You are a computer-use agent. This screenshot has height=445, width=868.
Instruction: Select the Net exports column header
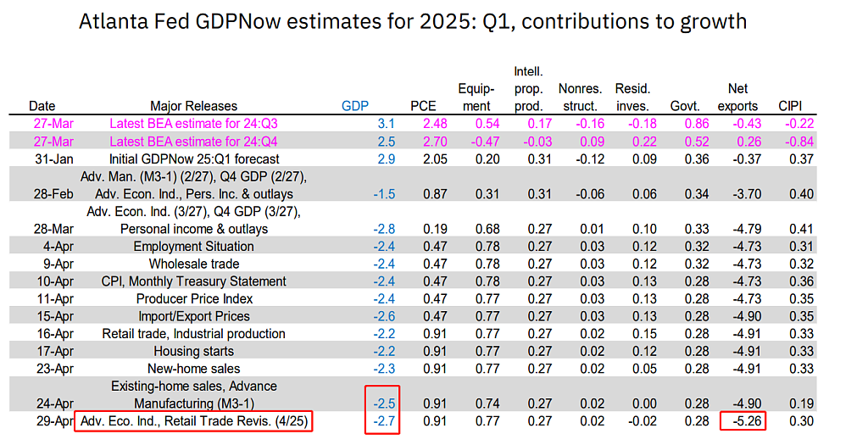tap(737, 97)
